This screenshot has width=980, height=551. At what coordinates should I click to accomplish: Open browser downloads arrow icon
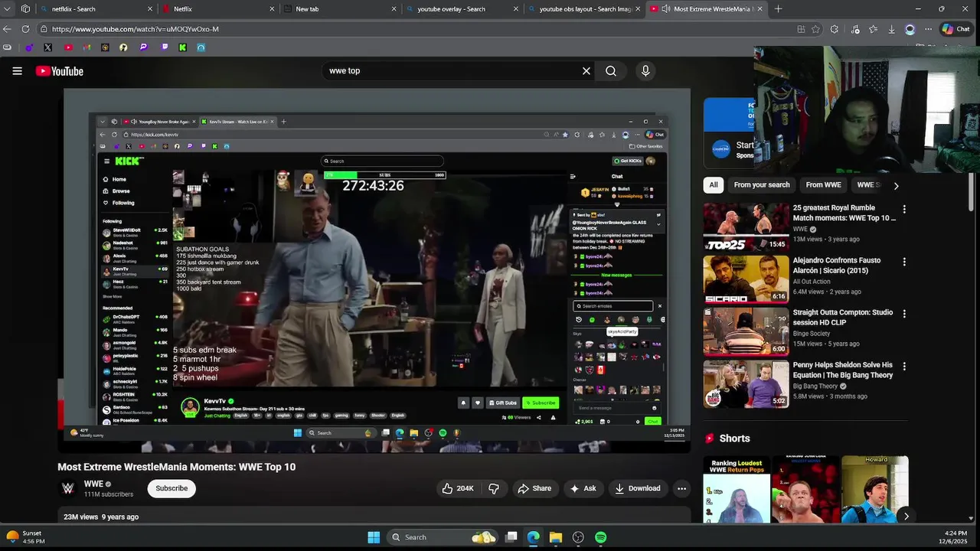click(891, 29)
